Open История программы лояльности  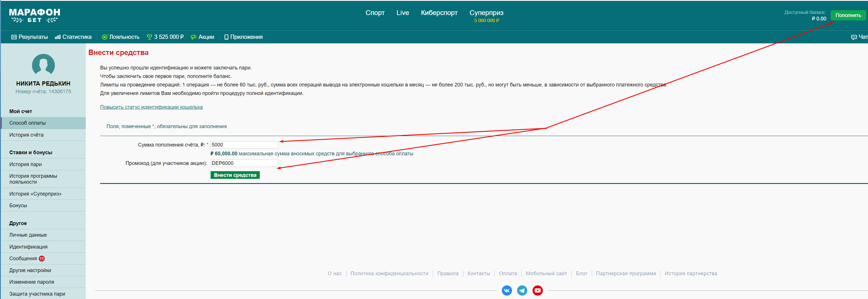pyautogui.click(x=43, y=179)
